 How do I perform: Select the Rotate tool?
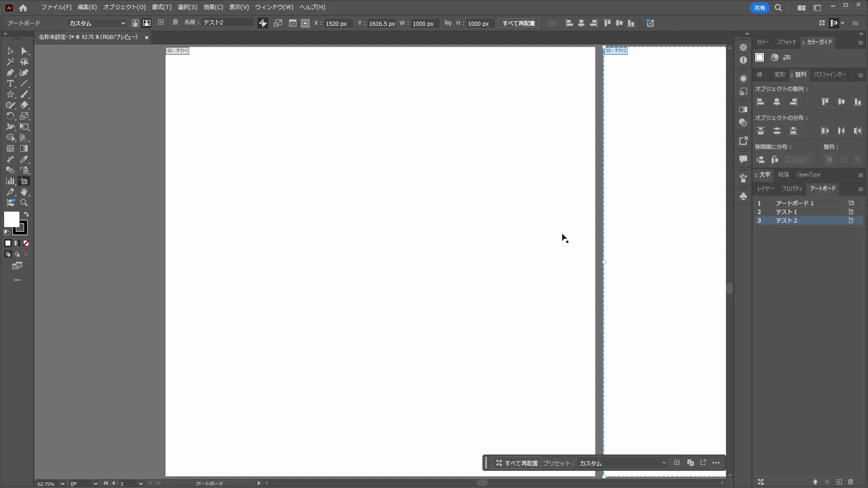click(10, 116)
